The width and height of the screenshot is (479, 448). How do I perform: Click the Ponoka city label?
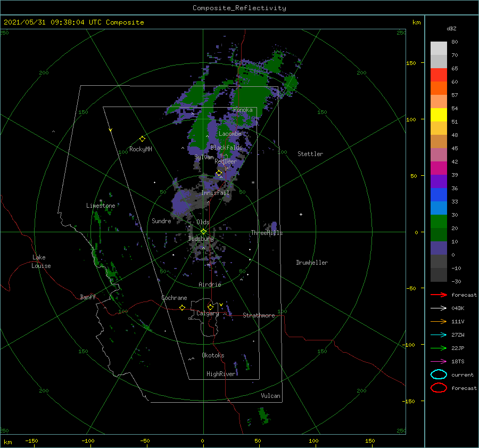(x=243, y=110)
